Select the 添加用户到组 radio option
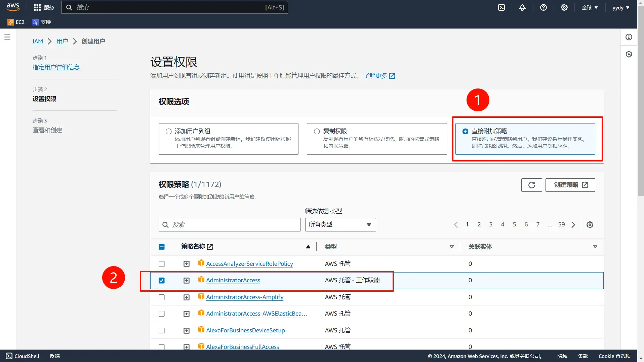Screen dimensions: 644x362 (168, 132)
